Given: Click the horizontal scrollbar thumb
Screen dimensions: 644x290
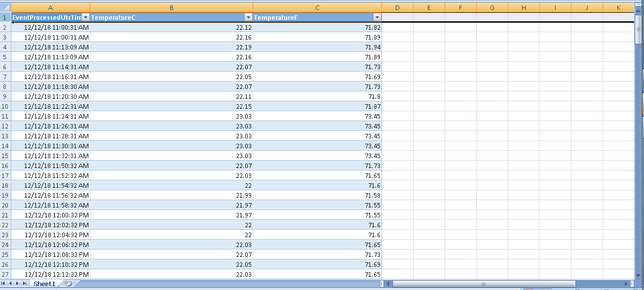Looking at the screenshot, I should (x=484, y=284).
